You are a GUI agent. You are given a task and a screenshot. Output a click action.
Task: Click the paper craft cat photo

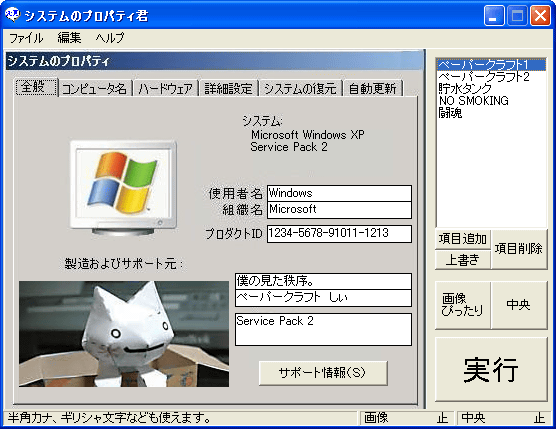tap(124, 334)
